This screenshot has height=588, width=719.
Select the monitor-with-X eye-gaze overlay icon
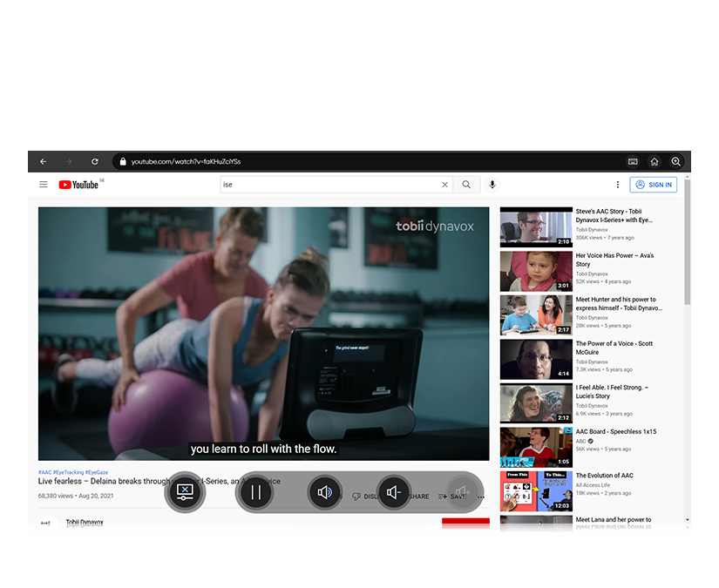pos(185,492)
